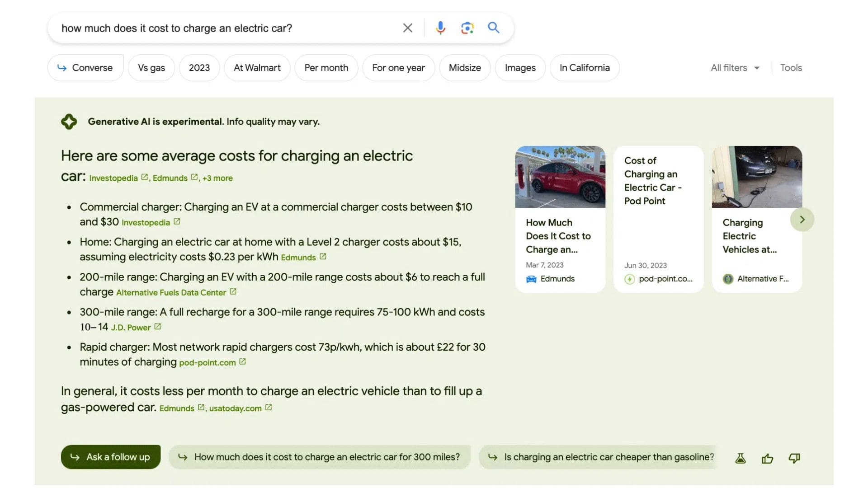
Task: Click the thumbs up feedback icon
Action: click(767, 459)
